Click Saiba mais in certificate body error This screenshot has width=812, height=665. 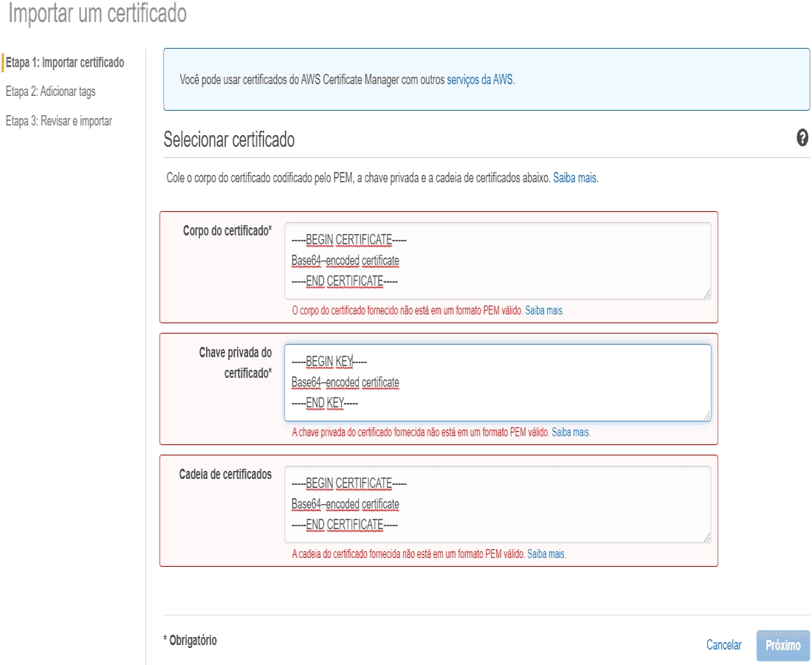click(544, 310)
